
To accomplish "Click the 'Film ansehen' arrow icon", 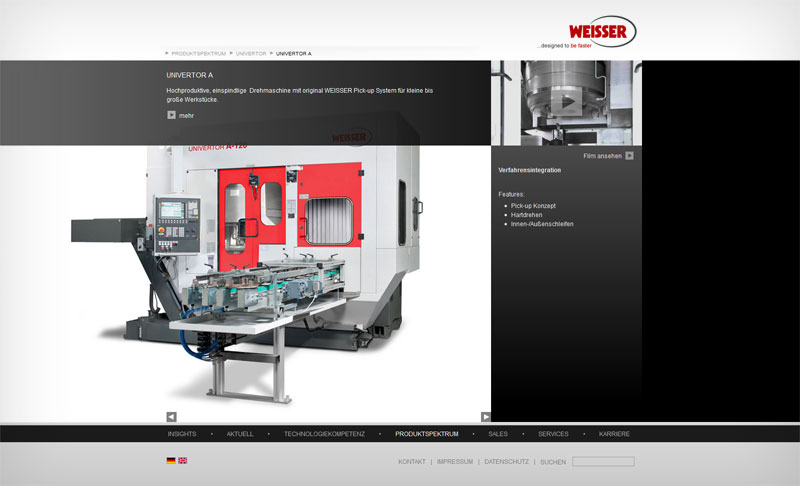I will pos(630,156).
